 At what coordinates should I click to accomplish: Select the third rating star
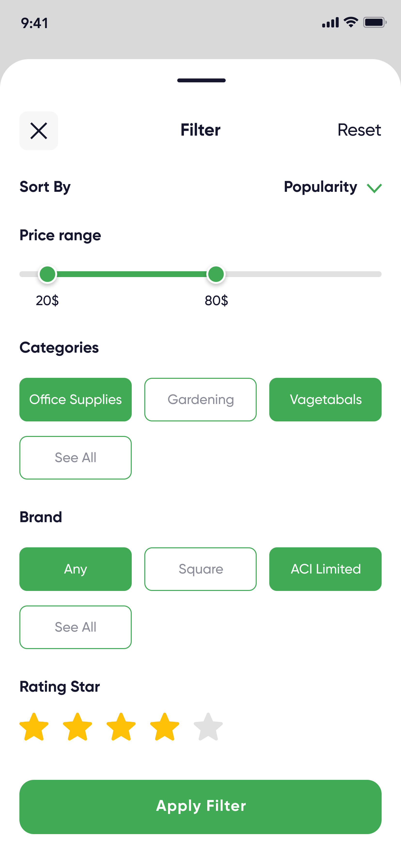point(121,727)
